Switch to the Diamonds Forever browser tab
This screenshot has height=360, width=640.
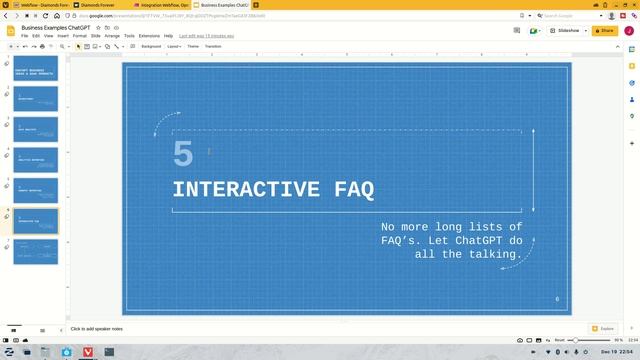tap(98, 5)
